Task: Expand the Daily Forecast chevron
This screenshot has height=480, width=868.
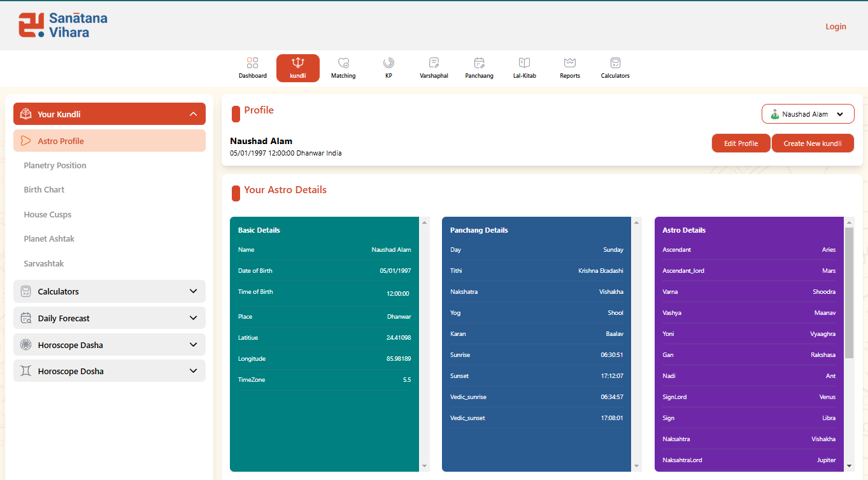Action: coord(194,318)
